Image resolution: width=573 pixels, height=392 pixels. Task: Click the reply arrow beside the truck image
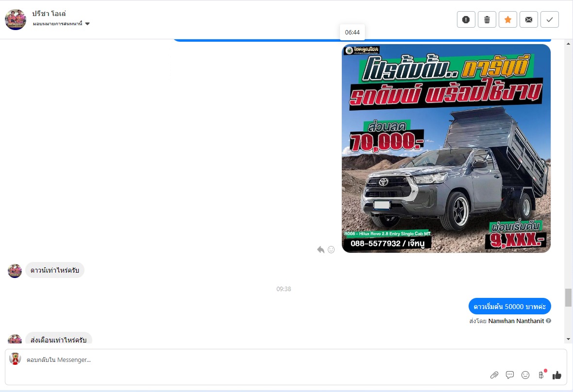[320, 249]
